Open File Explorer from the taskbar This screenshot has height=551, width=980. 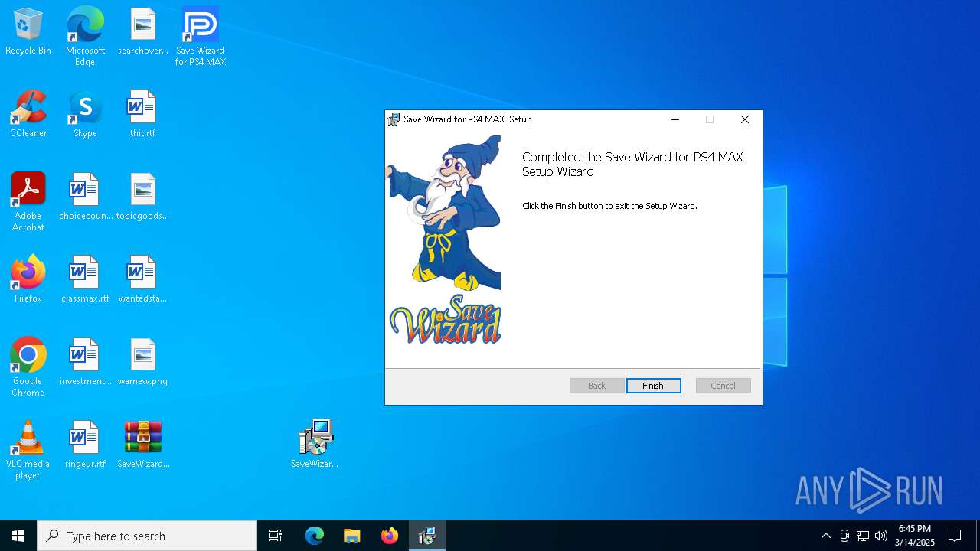coord(351,536)
